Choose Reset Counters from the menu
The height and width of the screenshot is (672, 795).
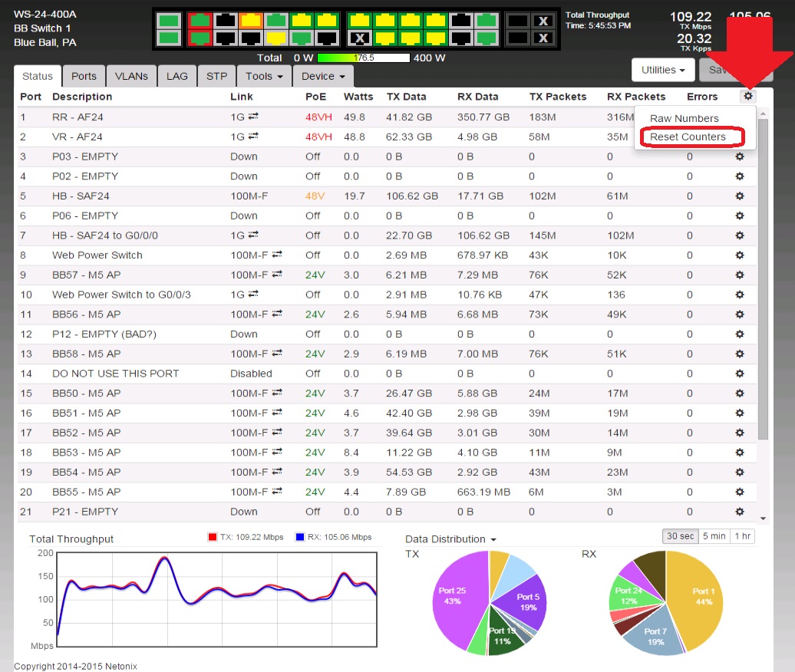click(x=688, y=137)
